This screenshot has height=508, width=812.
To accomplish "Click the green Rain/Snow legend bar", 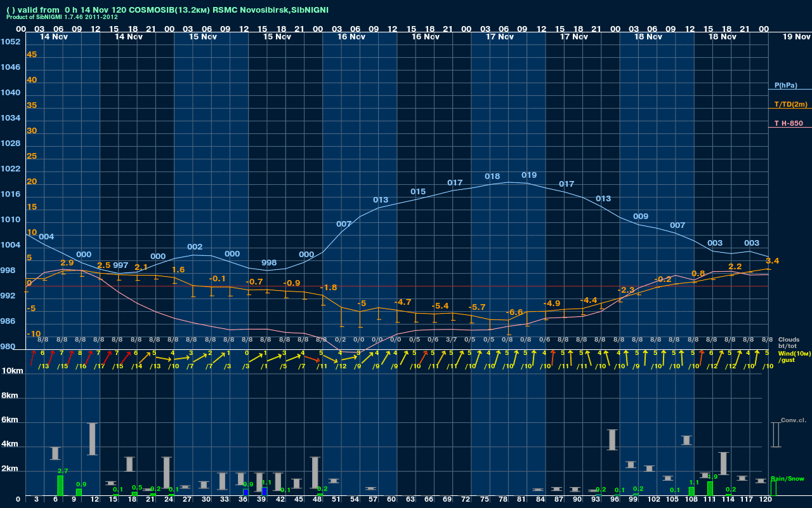I will (x=773, y=488).
